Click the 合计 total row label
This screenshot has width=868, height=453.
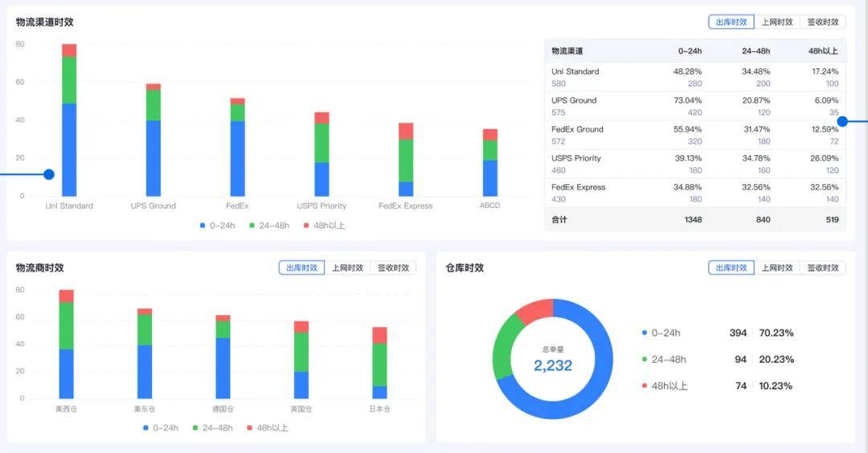point(559,219)
